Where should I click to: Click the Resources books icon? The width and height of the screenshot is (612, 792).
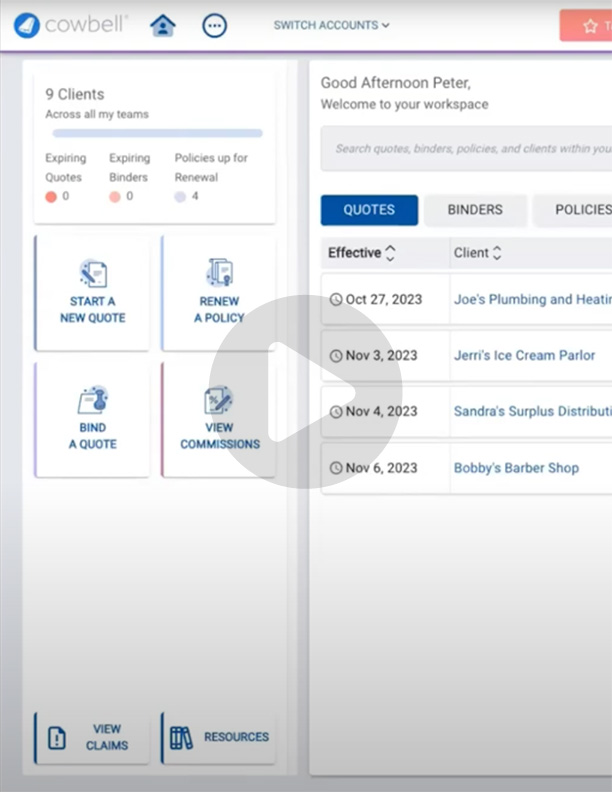(181, 738)
